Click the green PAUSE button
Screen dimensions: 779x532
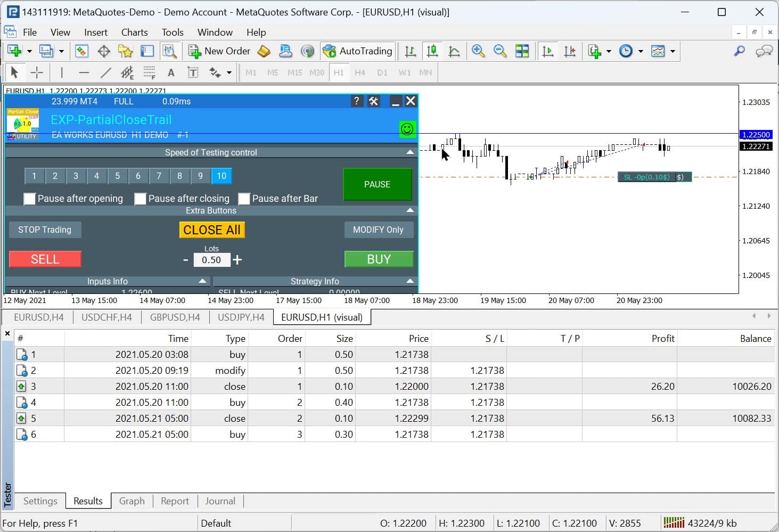coord(377,184)
